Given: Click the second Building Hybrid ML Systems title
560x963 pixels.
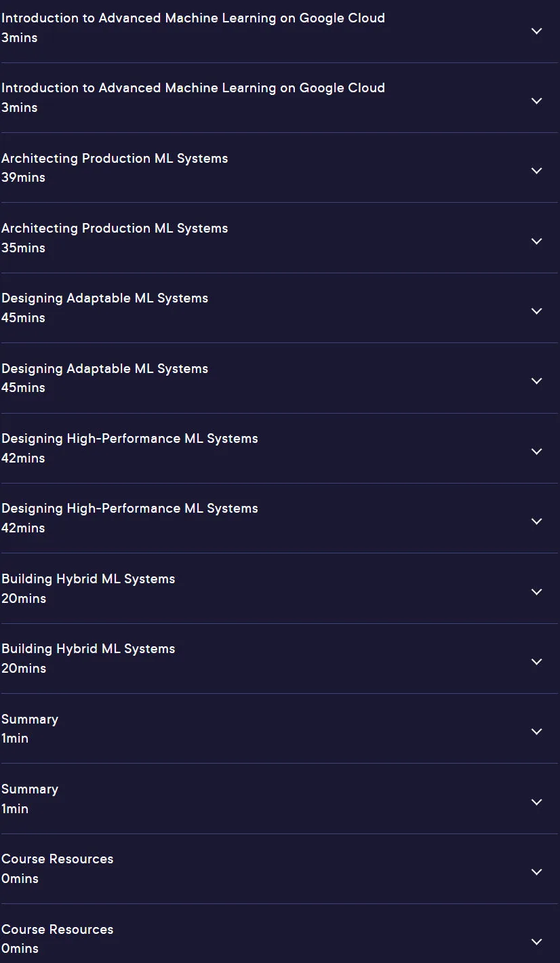Looking at the screenshot, I should [x=88, y=649].
